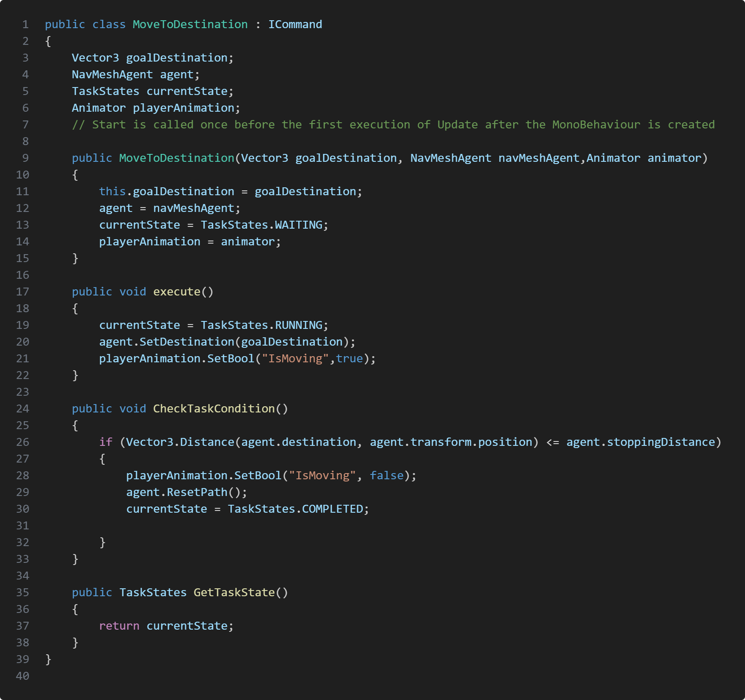Click the CheckTaskCondition method name
745x700 pixels.
[214, 409]
